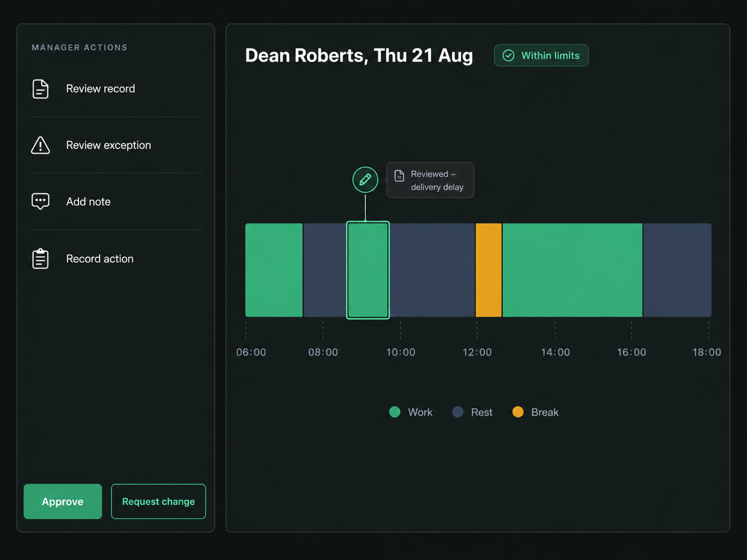Select the Record action item
This screenshot has height=560, width=747.
[116, 259]
